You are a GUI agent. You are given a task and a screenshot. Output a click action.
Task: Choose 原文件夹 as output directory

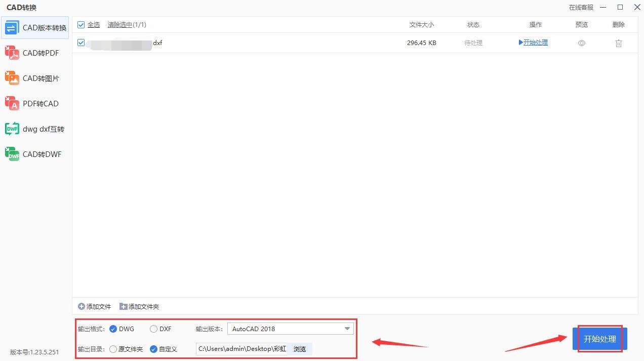tap(126, 349)
